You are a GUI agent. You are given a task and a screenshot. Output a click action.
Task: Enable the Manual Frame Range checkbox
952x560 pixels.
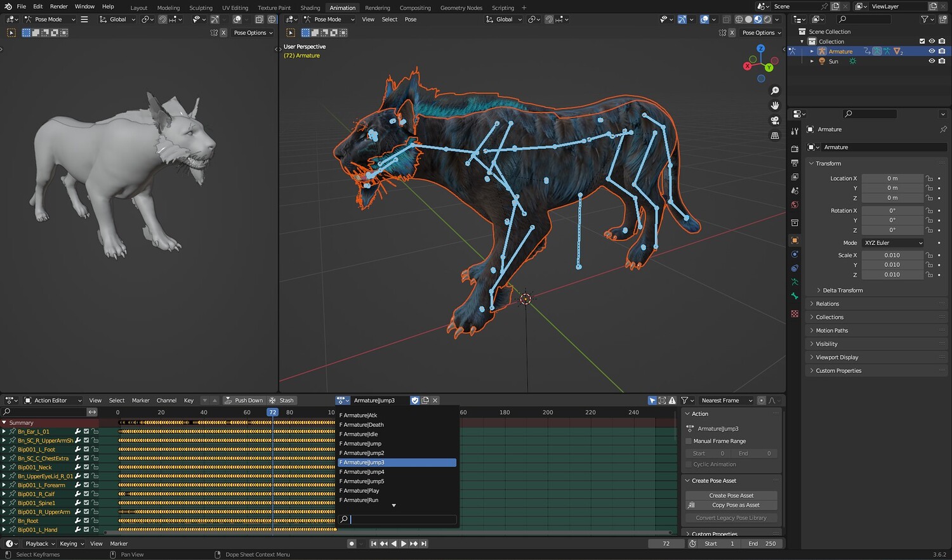[689, 441]
